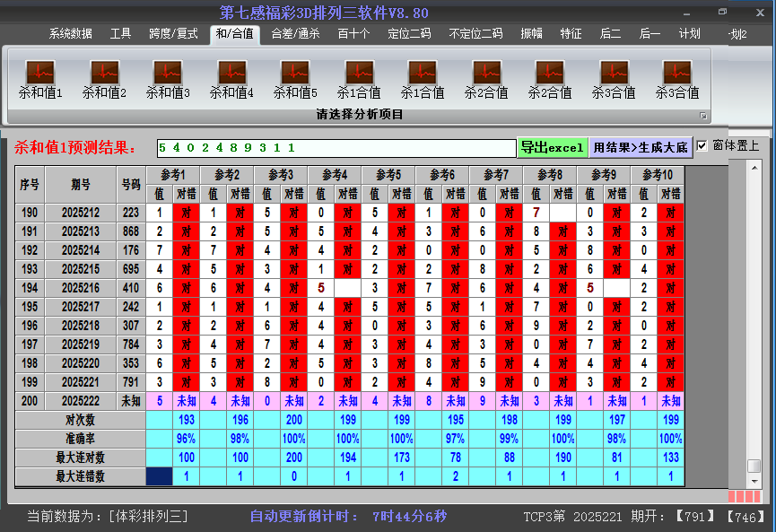Click the 参考1 column header
This screenshot has height=532, width=776.
(x=173, y=174)
